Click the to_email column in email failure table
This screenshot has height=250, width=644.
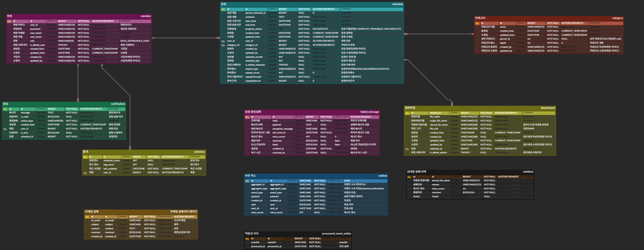pyautogui.click(x=109, y=220)
